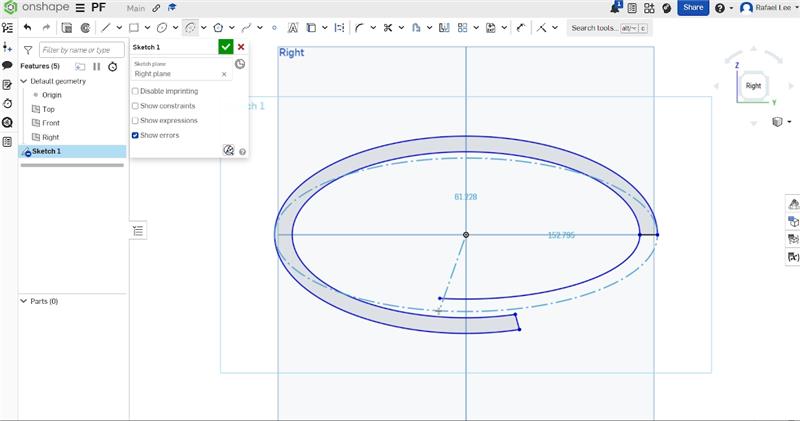Select the Point tool
Viewport: 800px width, 421px height.
[274, 28]
